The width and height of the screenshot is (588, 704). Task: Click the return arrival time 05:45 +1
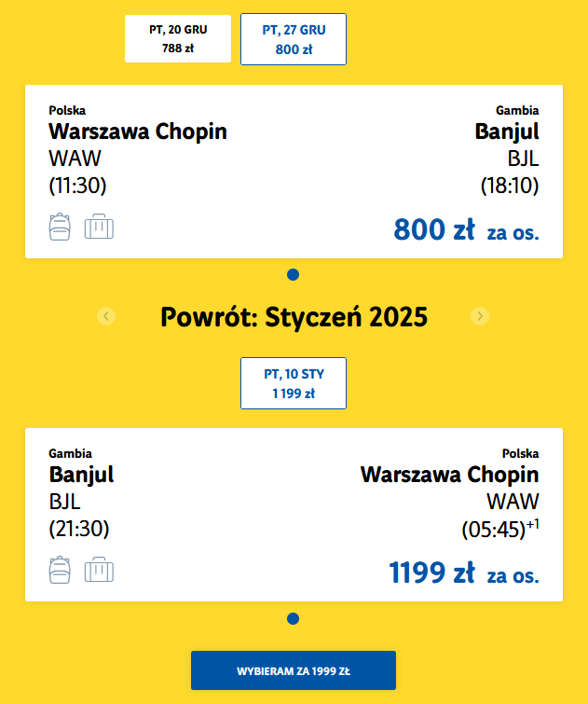pyautogui.click(x=500, y=529)
